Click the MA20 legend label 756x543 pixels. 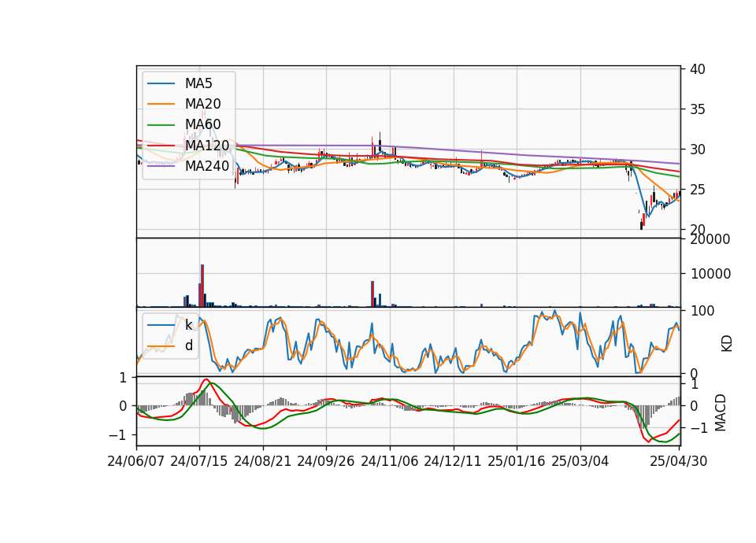[x=202, y=104]
